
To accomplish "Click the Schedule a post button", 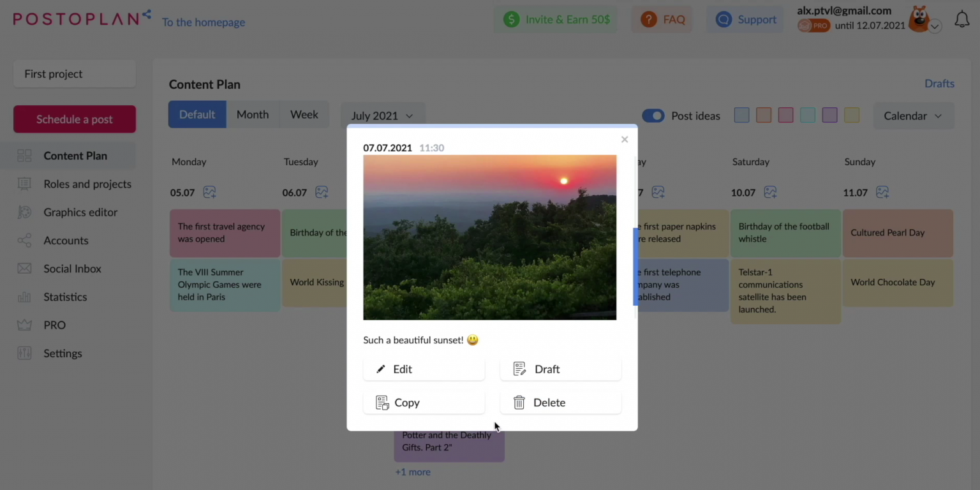I will click(x=74, y=119).
